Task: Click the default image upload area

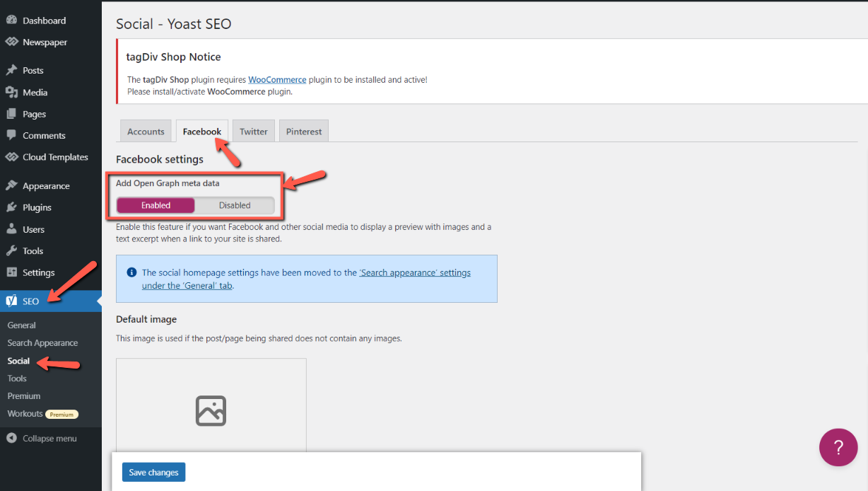Action: [211, 406]
